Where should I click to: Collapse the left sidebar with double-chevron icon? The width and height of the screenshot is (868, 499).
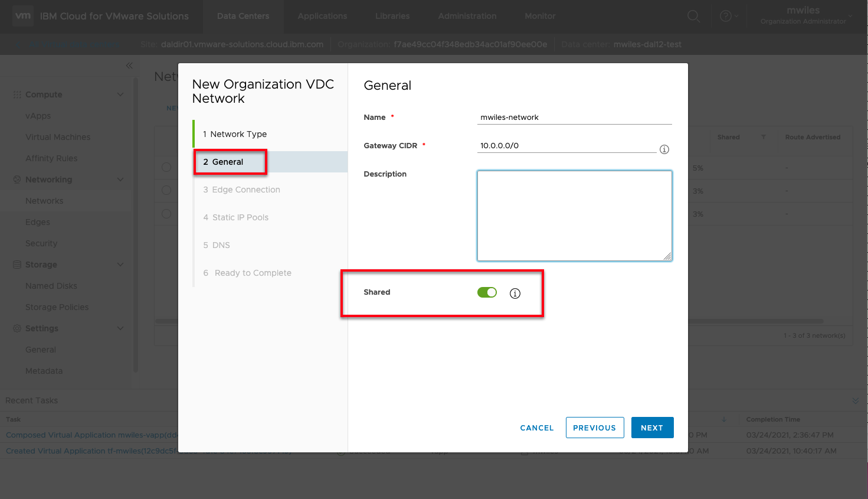tap(129, 66)
